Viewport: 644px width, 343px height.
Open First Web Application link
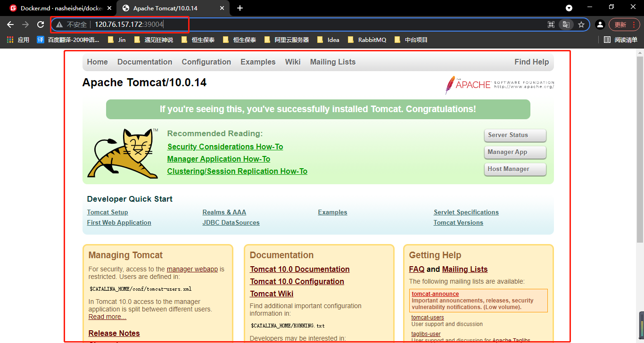(x=119, y=223)
